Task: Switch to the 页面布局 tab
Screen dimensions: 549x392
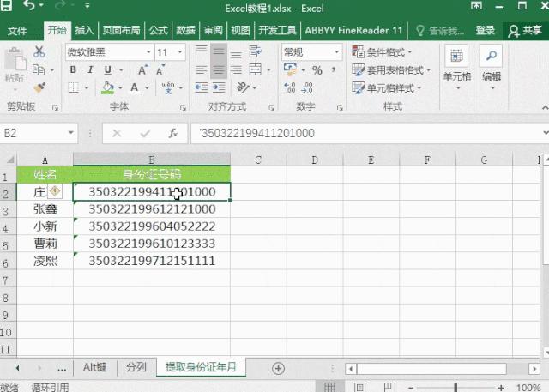Action: click(x=121, y=30)
